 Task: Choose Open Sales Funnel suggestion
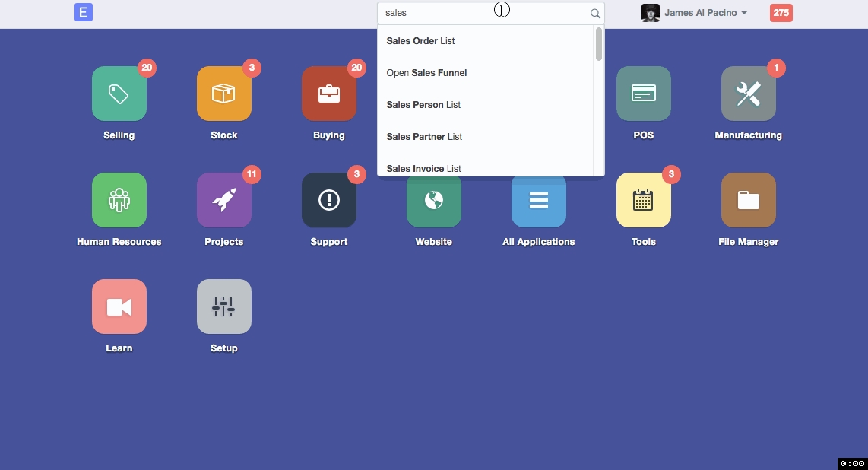click(x=426, y=73)
